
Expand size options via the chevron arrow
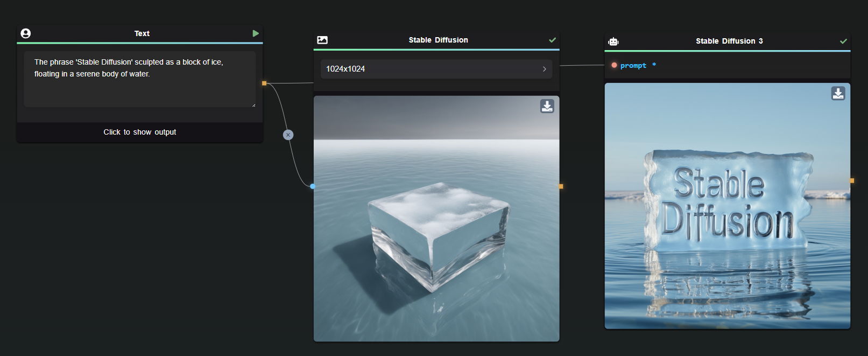click(x=544, y=69)
